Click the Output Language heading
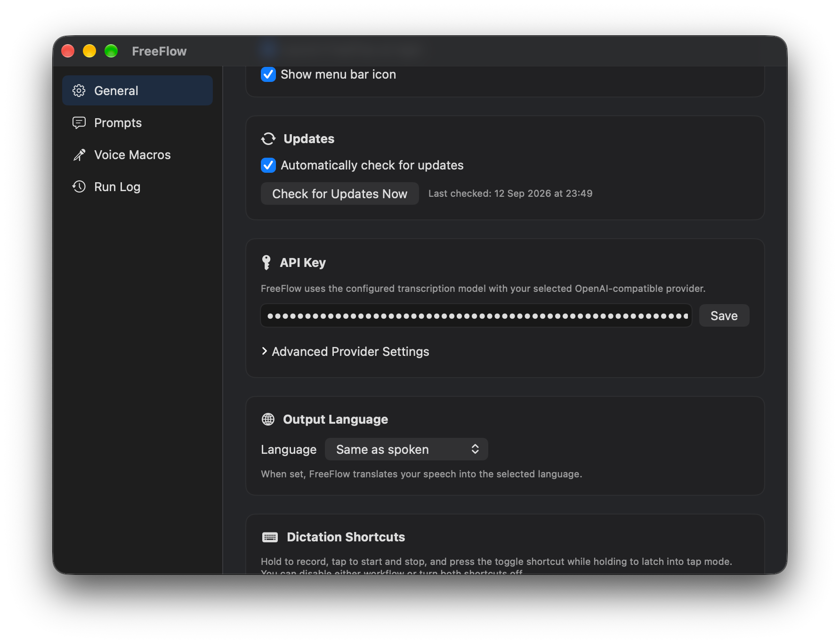Viewport: 840px width, 644px height. [x=335, y=419]
